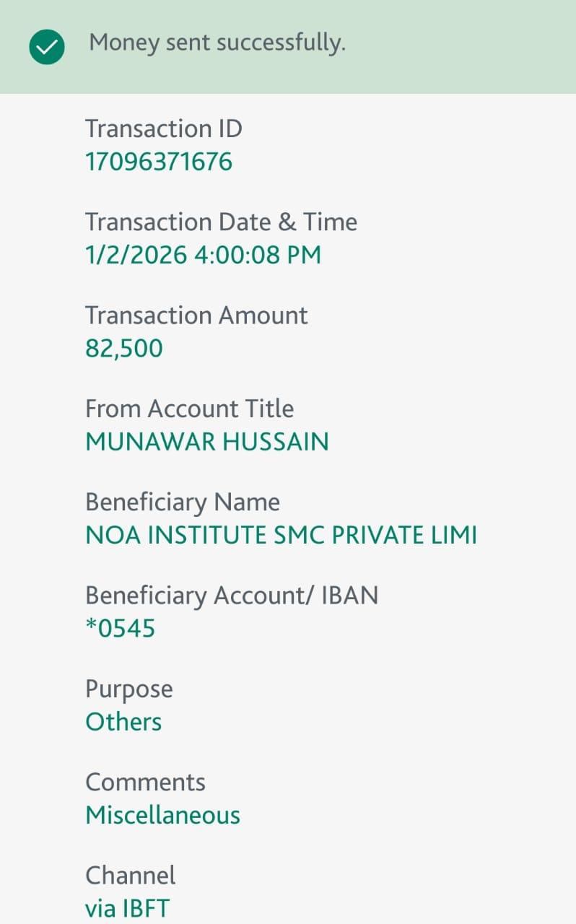The width and height of the screenshot is (576, 924).
Task: Click the Transaction Date & Time label
Action: point(221,222)
